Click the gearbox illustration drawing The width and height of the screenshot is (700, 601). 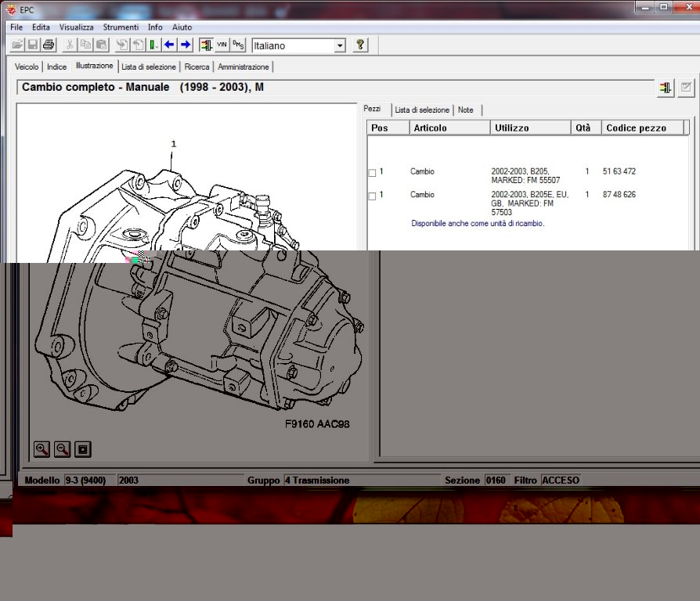[x=199, y=289]
